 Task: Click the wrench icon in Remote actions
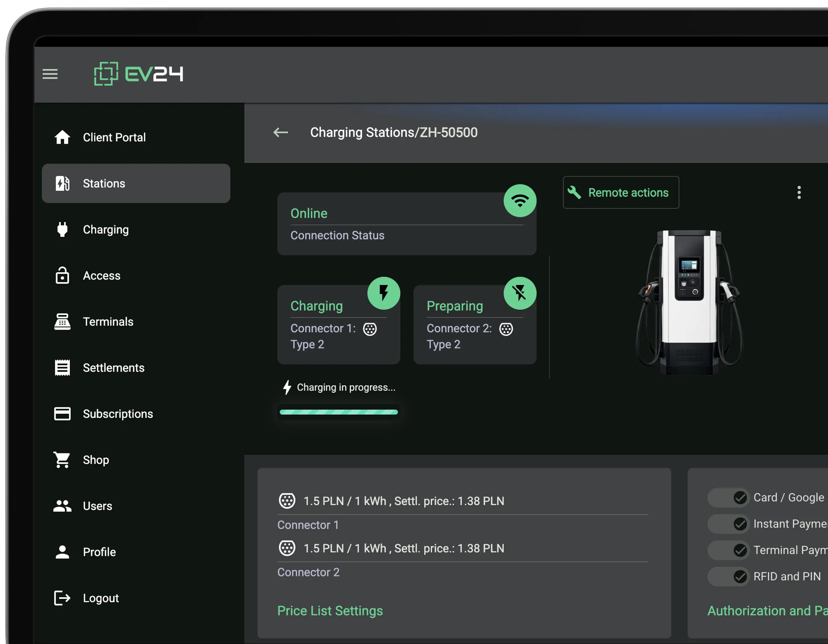pyautogui.click(x=574, y=192)
